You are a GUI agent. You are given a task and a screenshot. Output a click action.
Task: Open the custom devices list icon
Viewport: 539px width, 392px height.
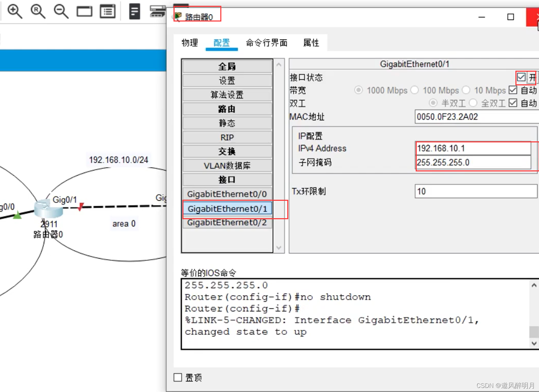tap(108, 12)
